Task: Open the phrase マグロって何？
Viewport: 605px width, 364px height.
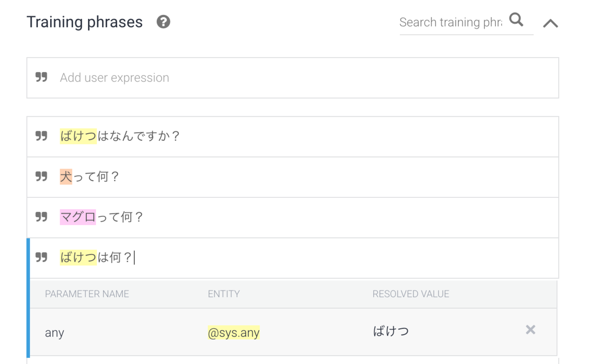Action: click(293, 218)
